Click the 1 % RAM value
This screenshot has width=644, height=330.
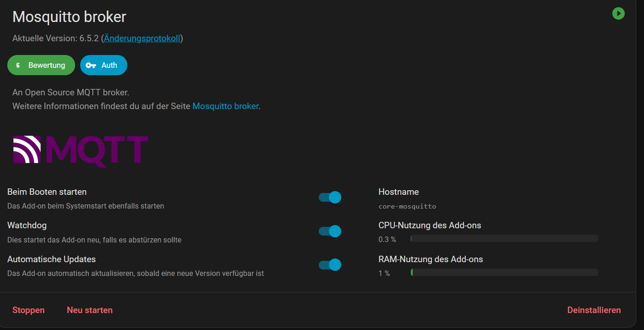pos(384,273)
